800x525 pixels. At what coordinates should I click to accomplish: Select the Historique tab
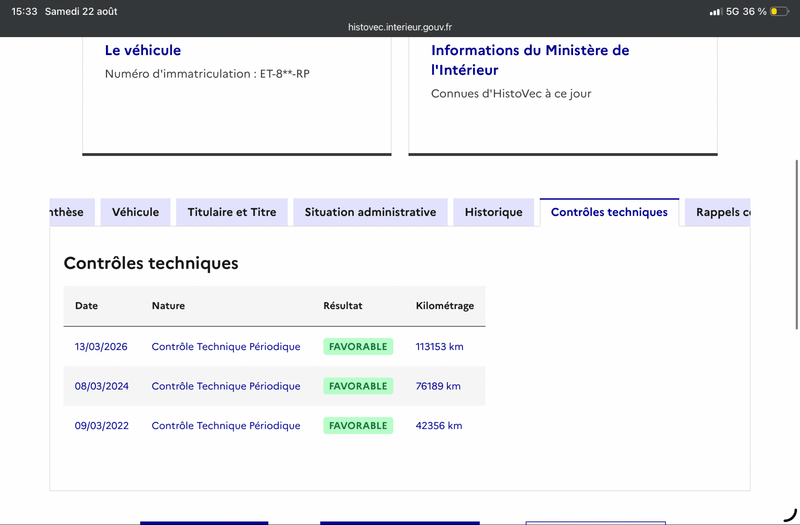(x=493, y=212)
